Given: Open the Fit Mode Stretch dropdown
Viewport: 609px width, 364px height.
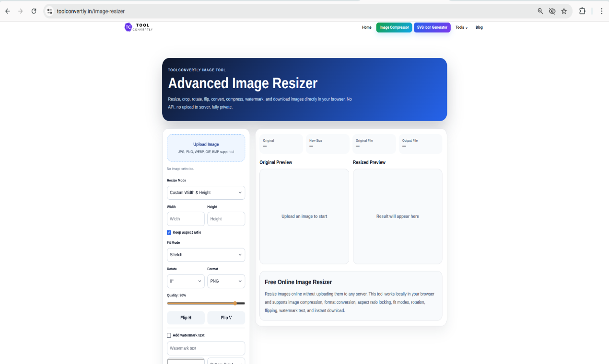Looking at the screenshot, I should (206, 255).
